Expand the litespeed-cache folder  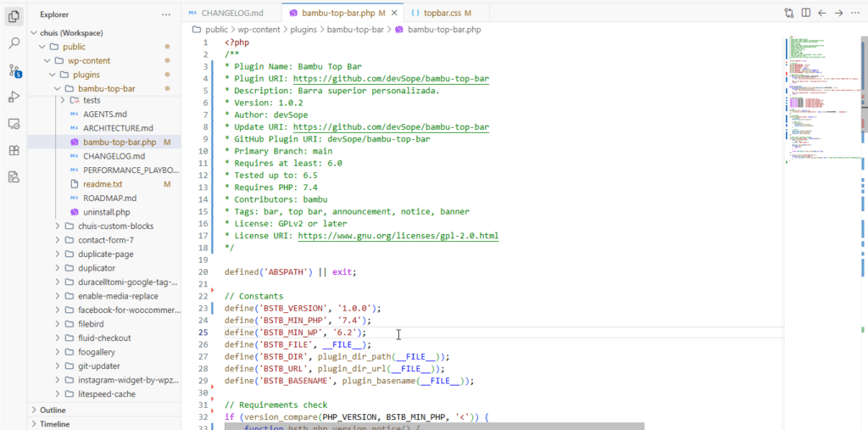point(58,394)
